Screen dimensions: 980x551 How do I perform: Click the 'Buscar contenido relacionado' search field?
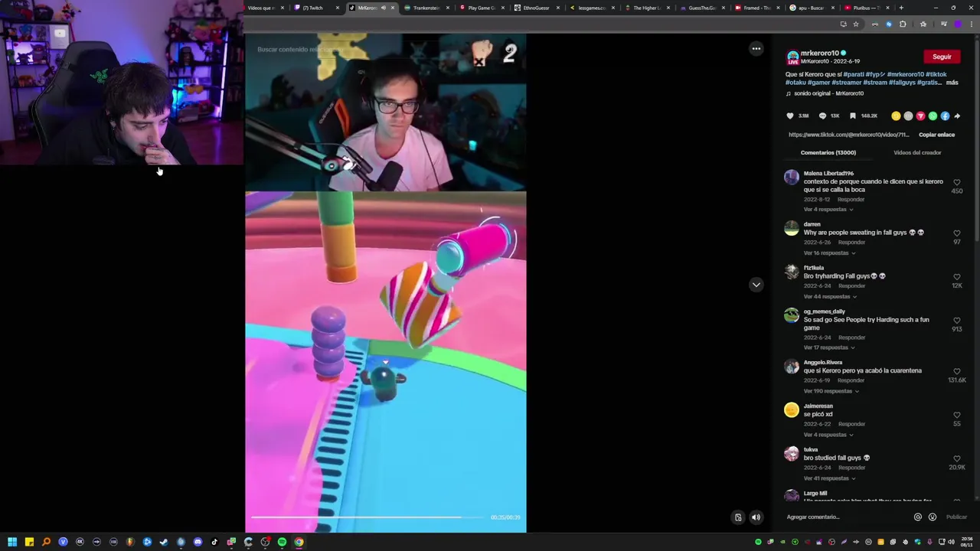(301, 50)
